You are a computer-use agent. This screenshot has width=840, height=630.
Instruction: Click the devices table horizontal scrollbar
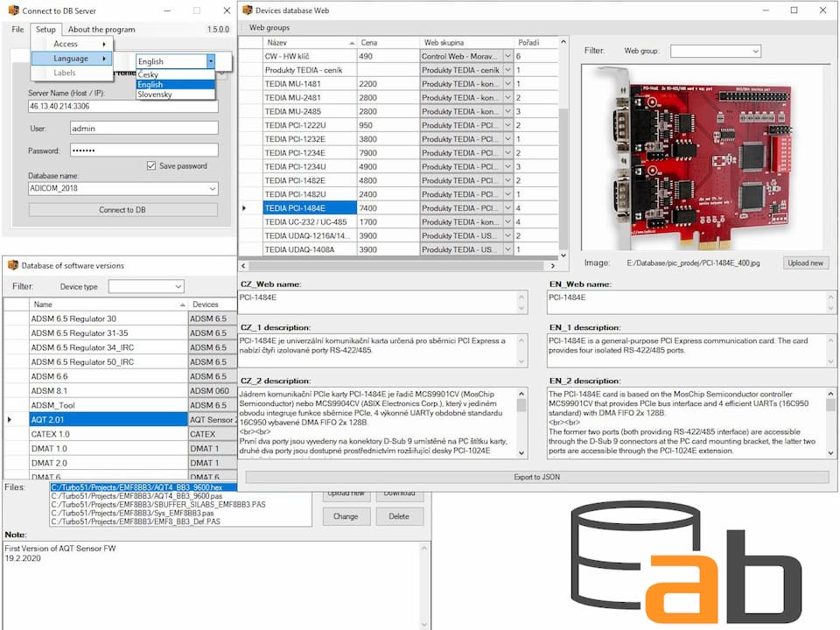(398, 266)
